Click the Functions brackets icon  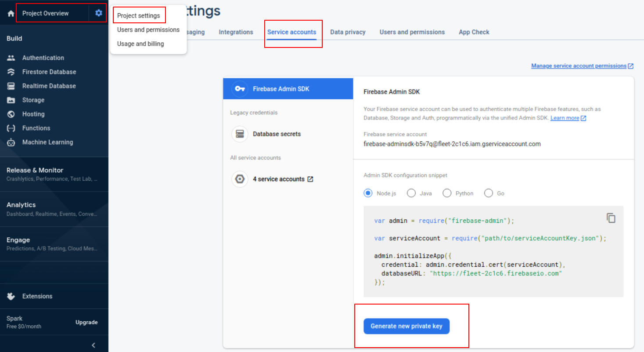(11, 128)
